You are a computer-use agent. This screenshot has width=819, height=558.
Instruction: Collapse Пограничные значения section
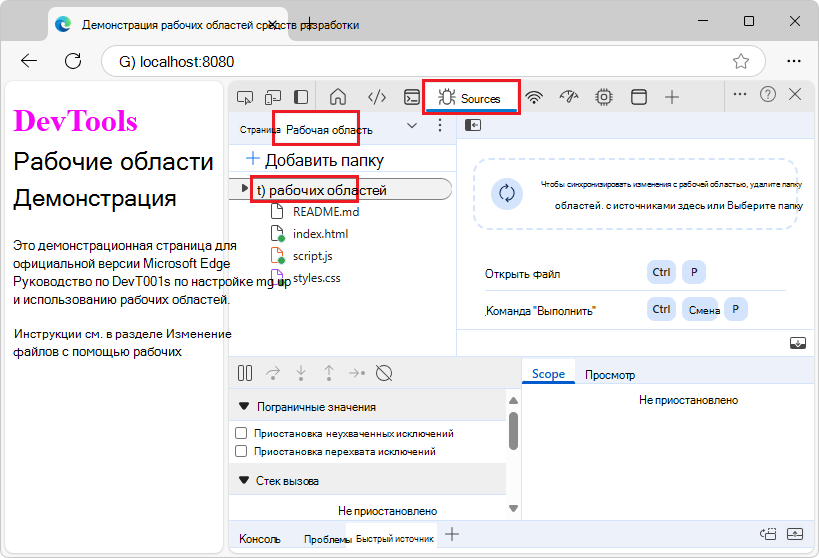pos(244,406)
